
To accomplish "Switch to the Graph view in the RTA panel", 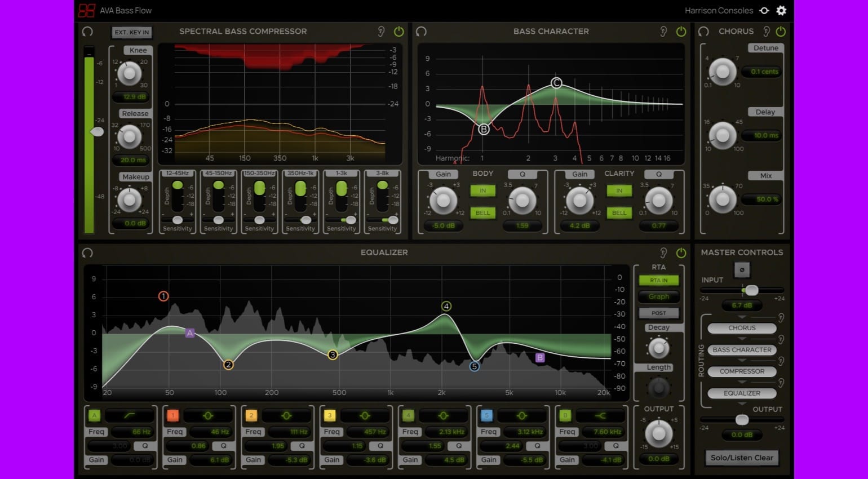I will point(658,296).
